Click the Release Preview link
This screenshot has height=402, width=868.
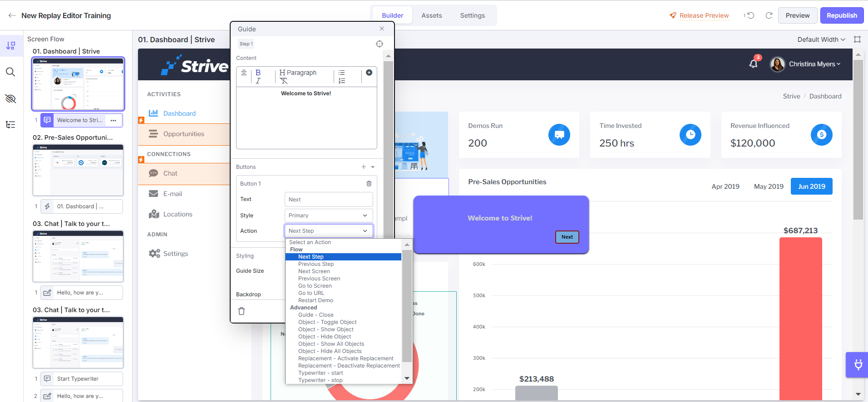(704, 15)
